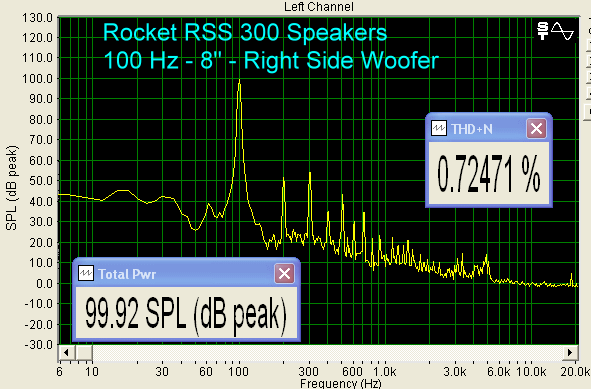The width and height of the screenshot is (591, 389).
Task: Click the 100.0 label on the SPL axis
Action: [37, 79]
